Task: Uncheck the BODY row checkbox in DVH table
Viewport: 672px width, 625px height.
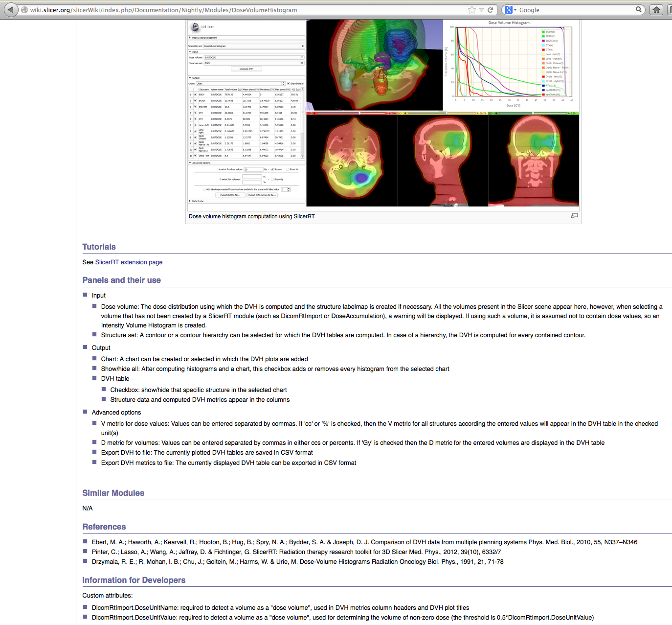Action: [195, 94]
